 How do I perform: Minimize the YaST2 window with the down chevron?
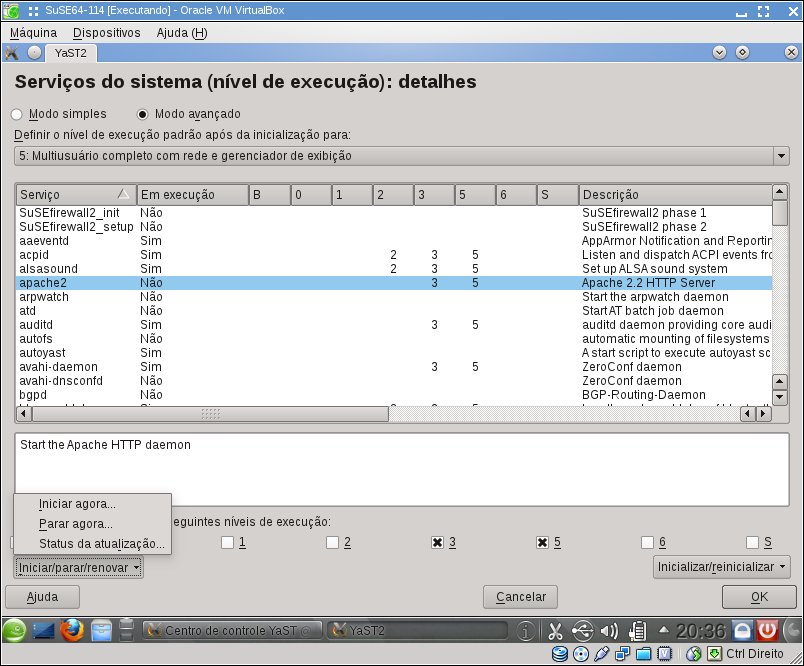tap(719, 52)
